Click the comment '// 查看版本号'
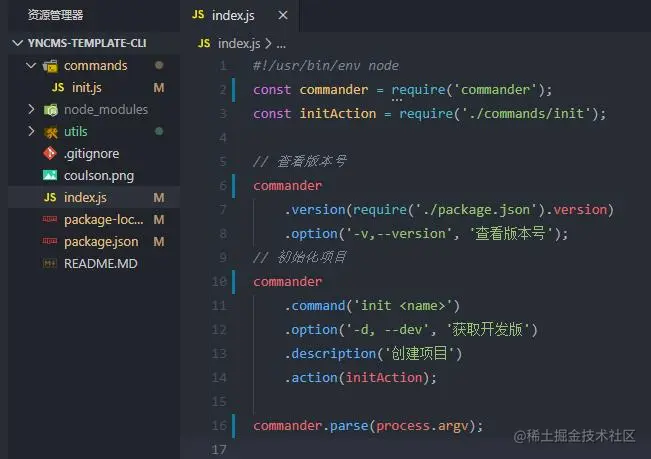This screenshot has width=651, height=459. 300,161
